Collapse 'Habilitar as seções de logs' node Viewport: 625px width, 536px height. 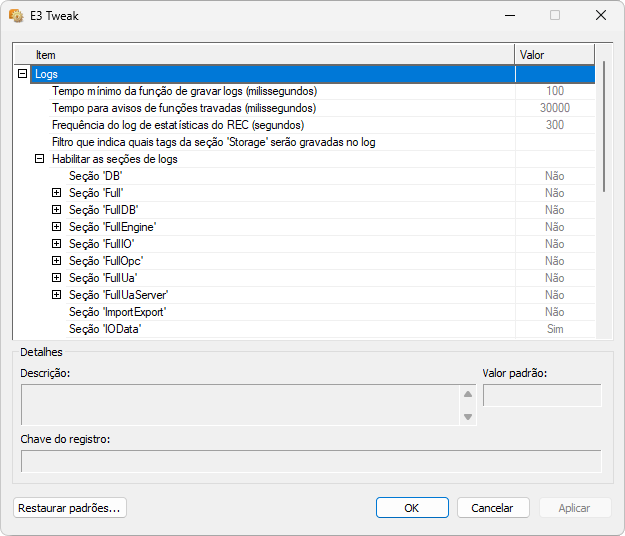40,159
